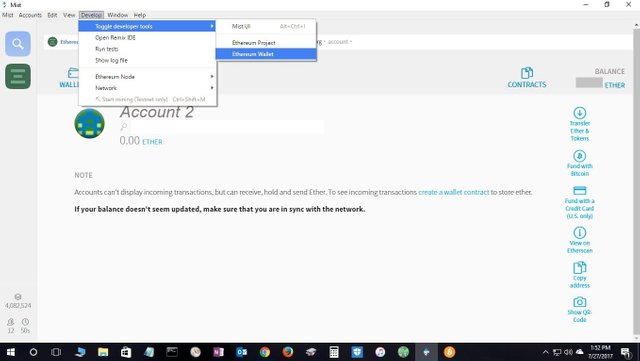Click Cortana circle on taskbar

click(x=33, y=352)
